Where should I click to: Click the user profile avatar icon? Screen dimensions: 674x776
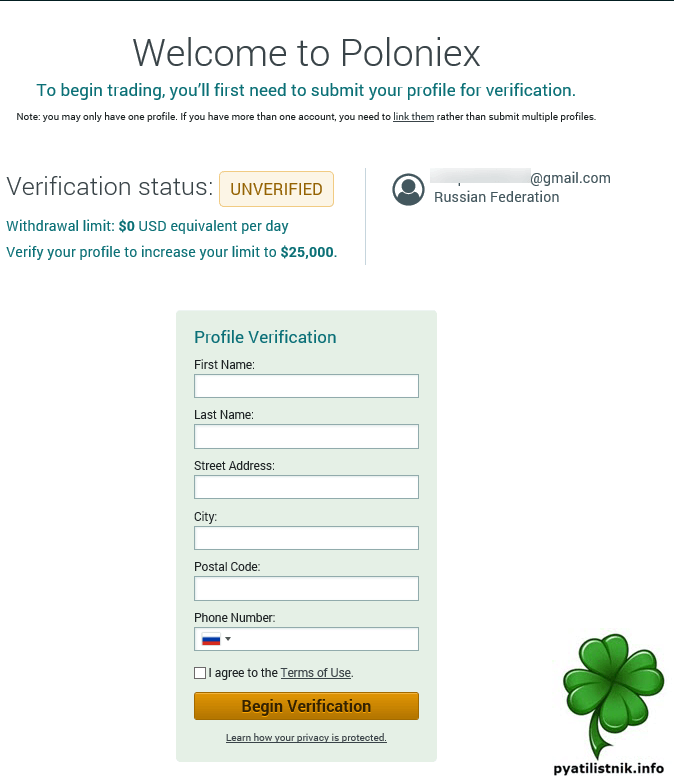click(408, 189)
